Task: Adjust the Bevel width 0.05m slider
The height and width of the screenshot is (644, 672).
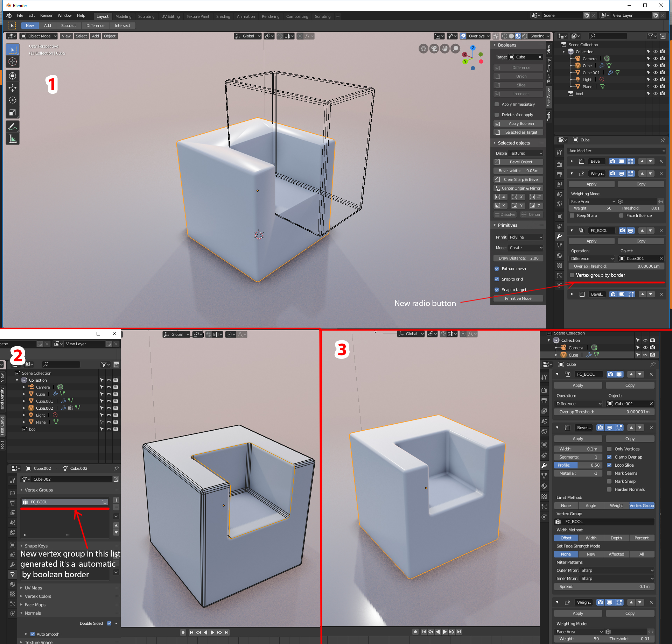Action: [518, 171]
